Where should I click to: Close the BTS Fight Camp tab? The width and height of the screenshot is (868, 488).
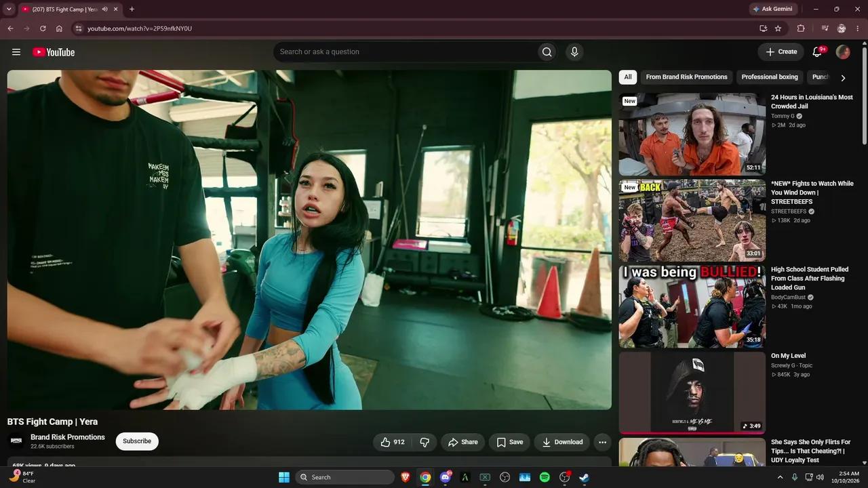click(116, 9)
